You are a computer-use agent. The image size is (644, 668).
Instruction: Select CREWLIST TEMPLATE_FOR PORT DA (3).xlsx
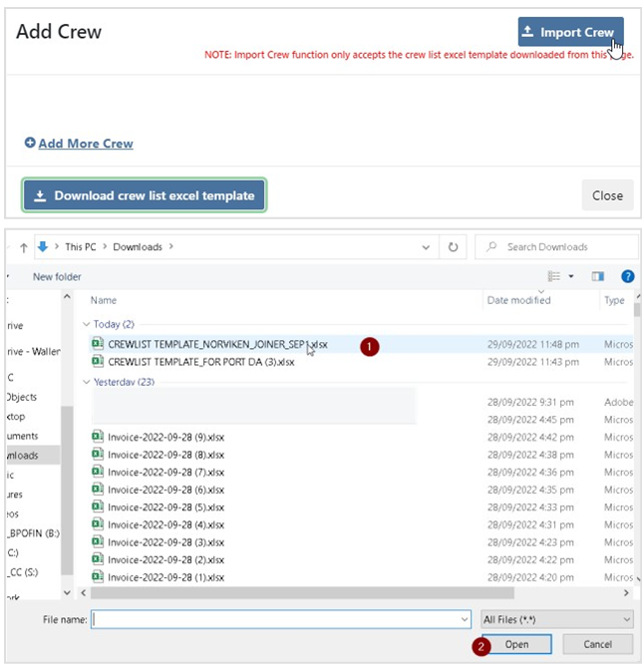(200, 362)
